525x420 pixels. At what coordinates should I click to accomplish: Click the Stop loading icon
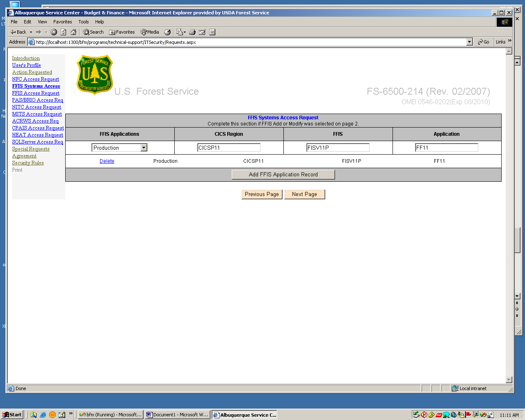pos(54,32)
